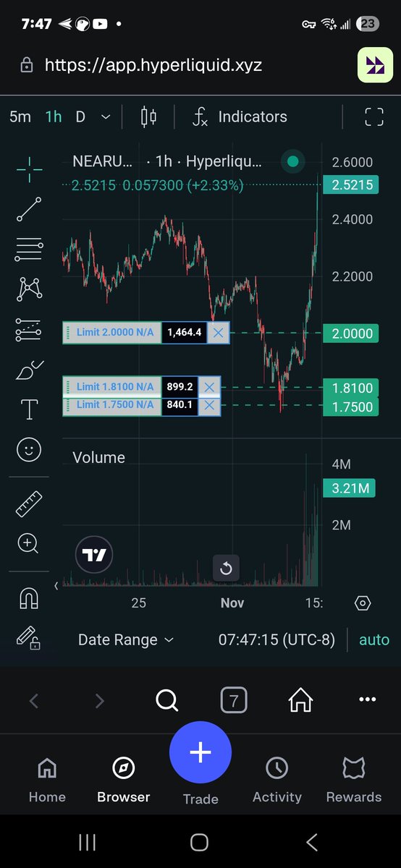Viewport: 401px width, 868px height.
Task: Click the green market status dot
Action: coord(292,161)
